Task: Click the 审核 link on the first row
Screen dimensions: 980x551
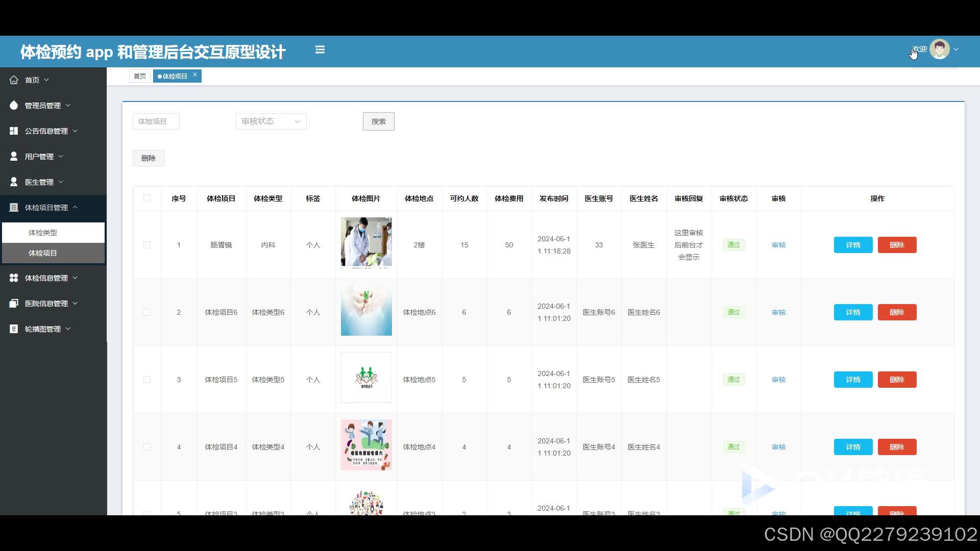Action: [x=778, y=245]
